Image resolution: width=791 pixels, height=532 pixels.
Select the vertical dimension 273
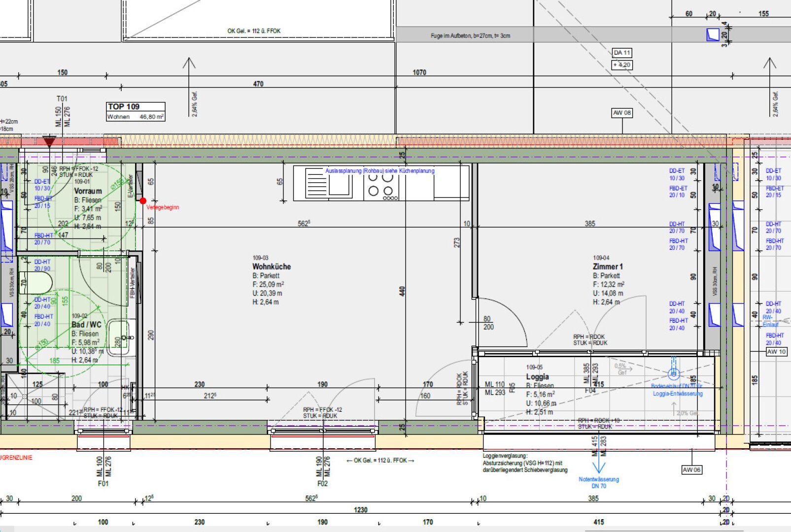click(457, 243)
